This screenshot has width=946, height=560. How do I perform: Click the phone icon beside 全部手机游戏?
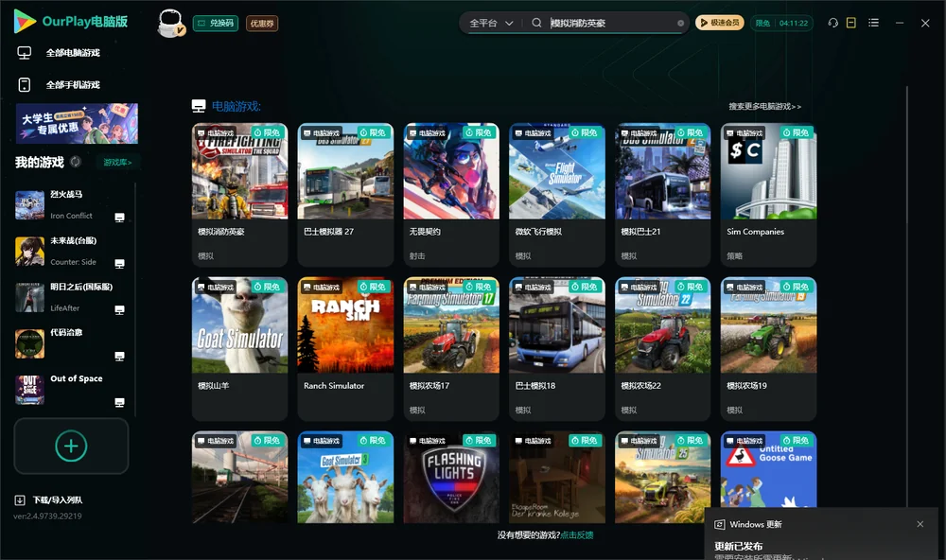pos(25,84)
